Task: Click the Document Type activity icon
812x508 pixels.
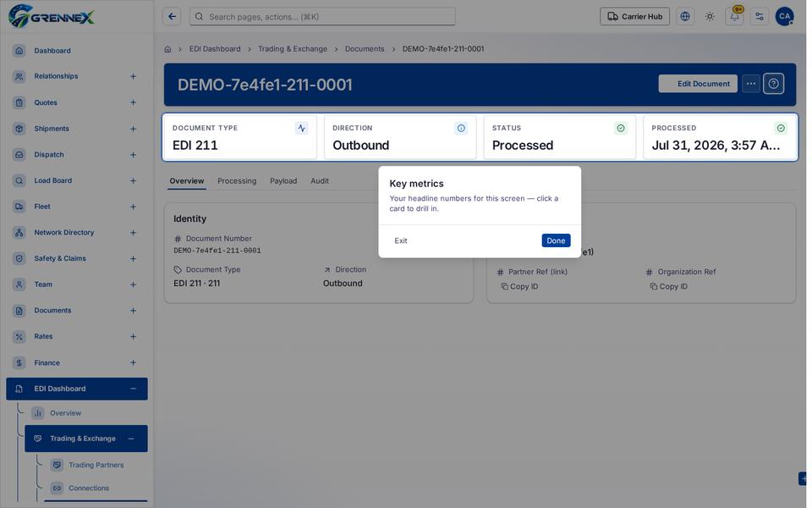Action: (x=301, y=128)
